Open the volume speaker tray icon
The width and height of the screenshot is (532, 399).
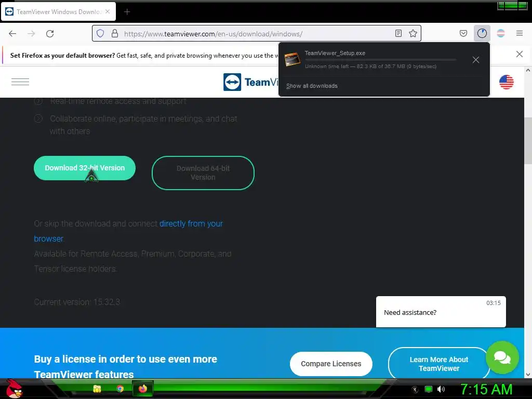click(441, 389)
